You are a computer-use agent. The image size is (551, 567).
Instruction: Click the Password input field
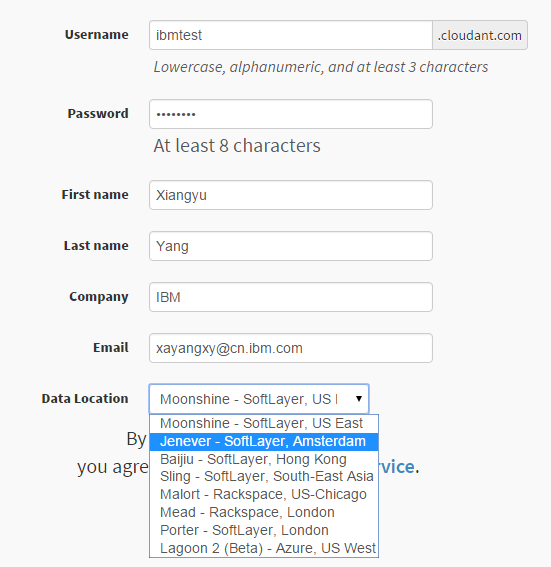click(x=291, y=114)
